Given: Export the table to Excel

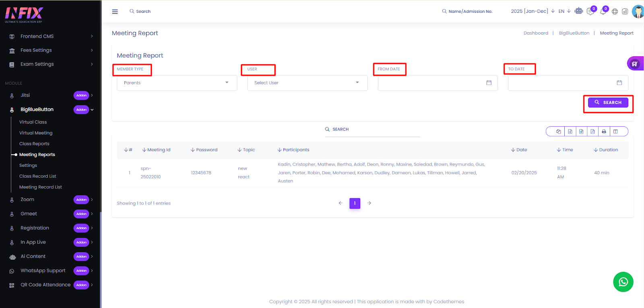Looking at the screenshot, I should coord(570,131).
